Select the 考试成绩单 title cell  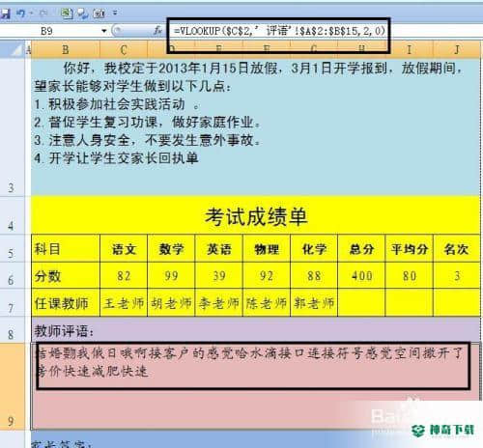pyautogui.click(x=256, y=216)
